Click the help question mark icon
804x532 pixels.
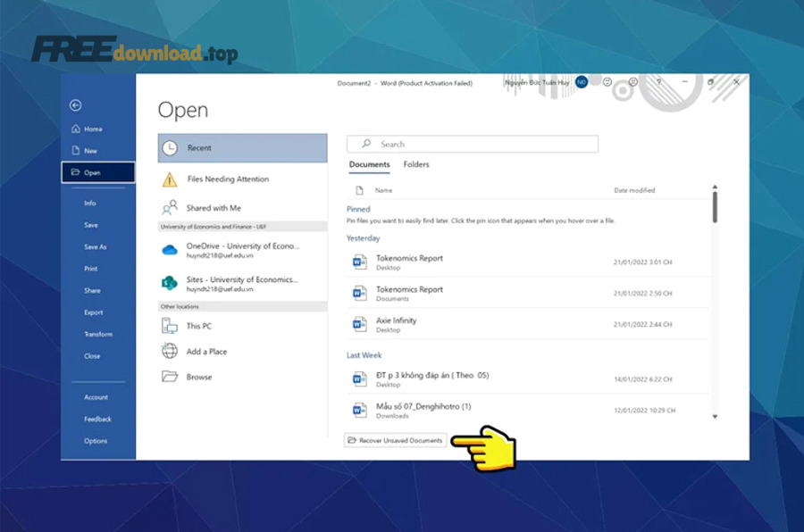tap(659, 82)
